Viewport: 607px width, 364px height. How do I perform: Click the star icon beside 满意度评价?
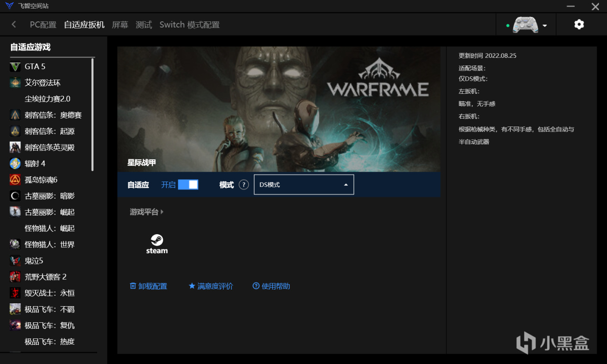[x=192, y=286]
